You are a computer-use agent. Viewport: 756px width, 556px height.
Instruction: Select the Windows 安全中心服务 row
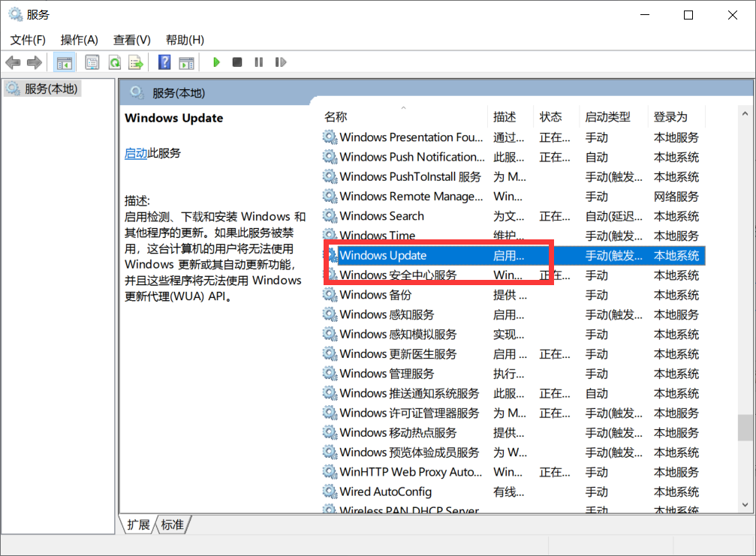click(514, 275)
